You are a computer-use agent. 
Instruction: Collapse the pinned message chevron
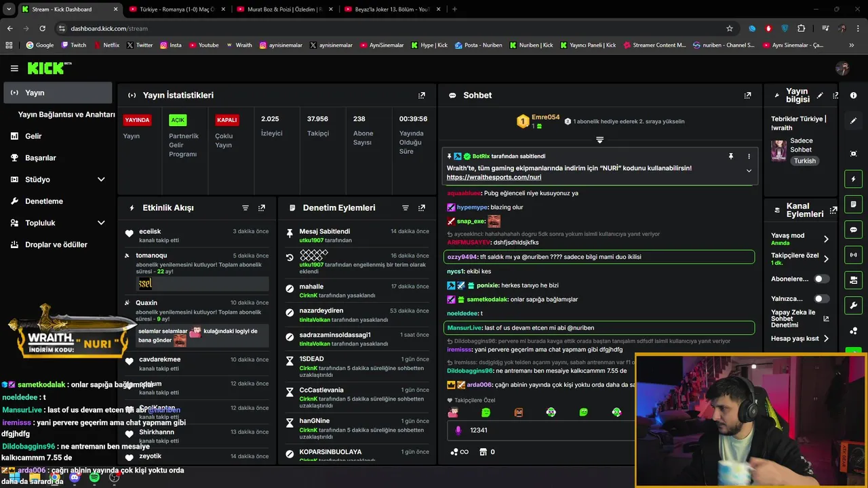(x=749, y=171)
